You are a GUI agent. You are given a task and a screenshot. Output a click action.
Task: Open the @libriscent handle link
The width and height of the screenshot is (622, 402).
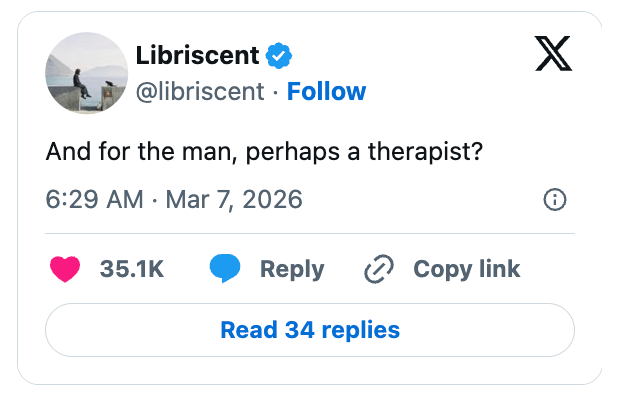click(x=198, y=92)
